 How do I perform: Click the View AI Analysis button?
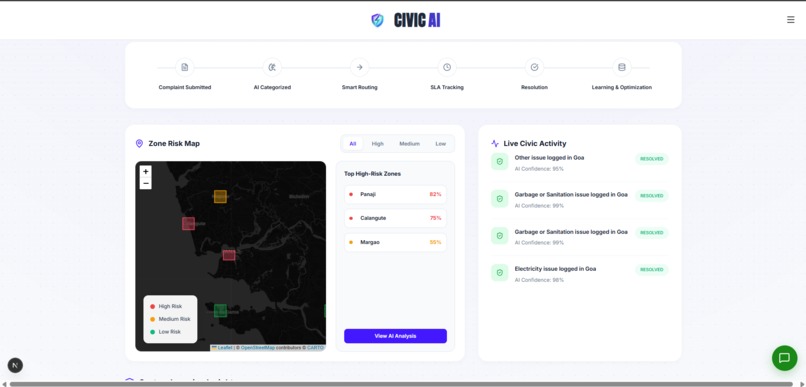[x=395, y=336]
